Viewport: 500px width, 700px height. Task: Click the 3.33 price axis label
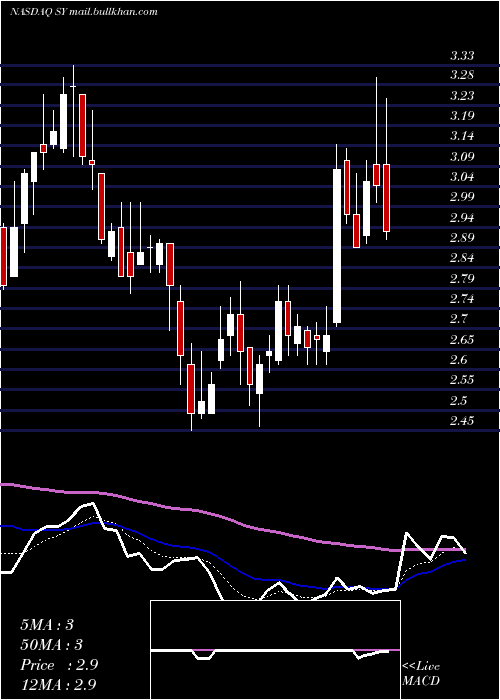click(462, 56)
